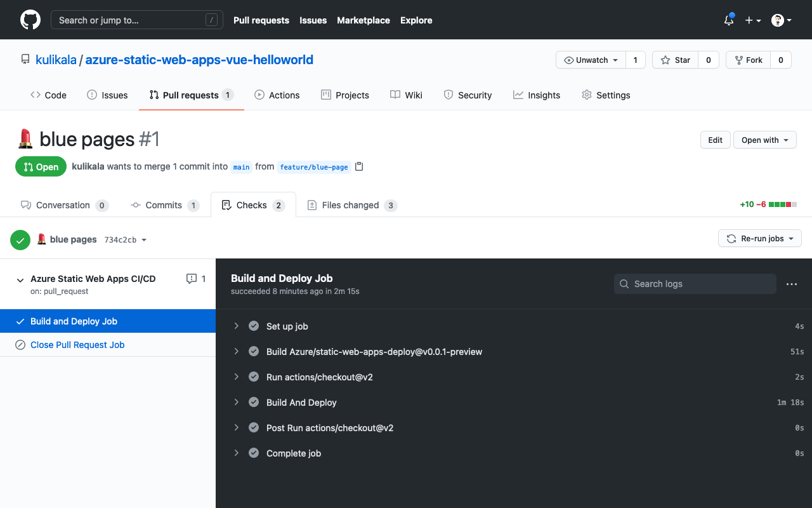The height and width of the screenshot is (508, 812).
Task: Click the watchers count 1
Action: (636, 60)
